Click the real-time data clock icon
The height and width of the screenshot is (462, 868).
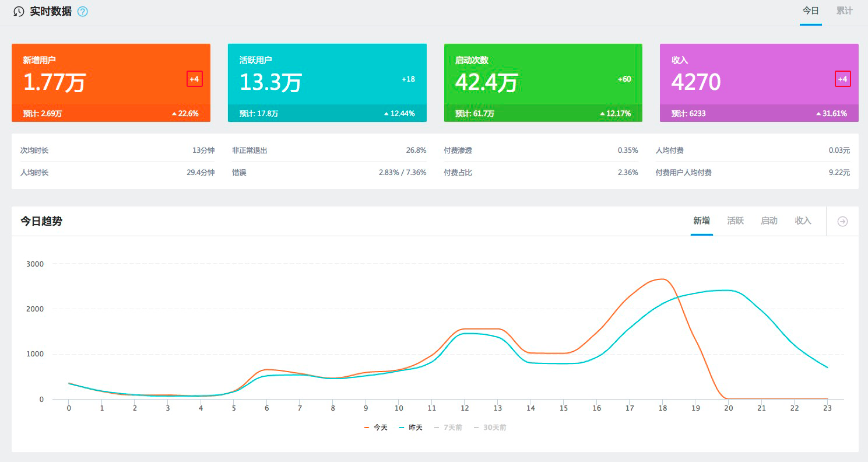[19, 12]
